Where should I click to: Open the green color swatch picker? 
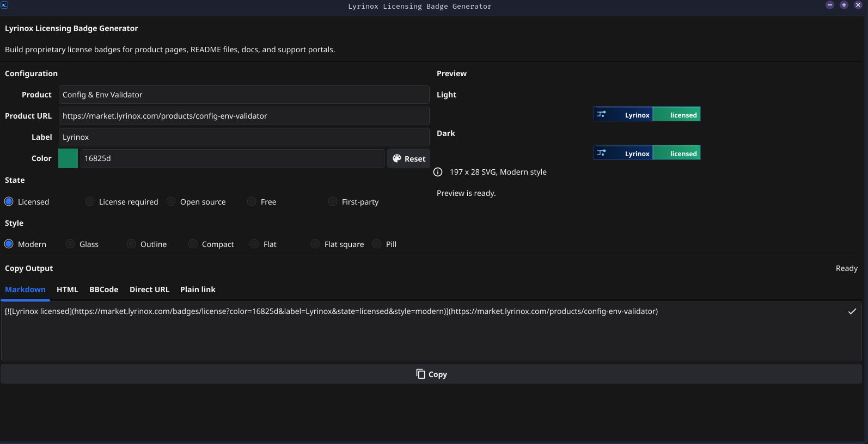coord(68,158)
